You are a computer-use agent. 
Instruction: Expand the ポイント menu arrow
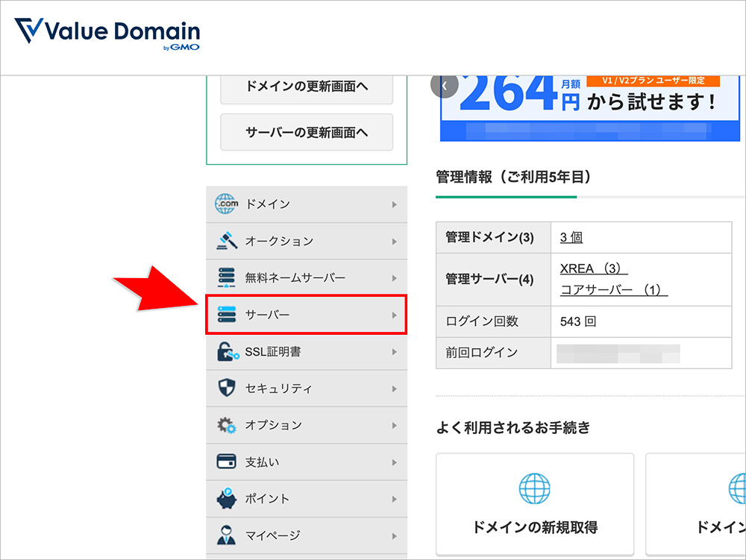tap(395, 499)
